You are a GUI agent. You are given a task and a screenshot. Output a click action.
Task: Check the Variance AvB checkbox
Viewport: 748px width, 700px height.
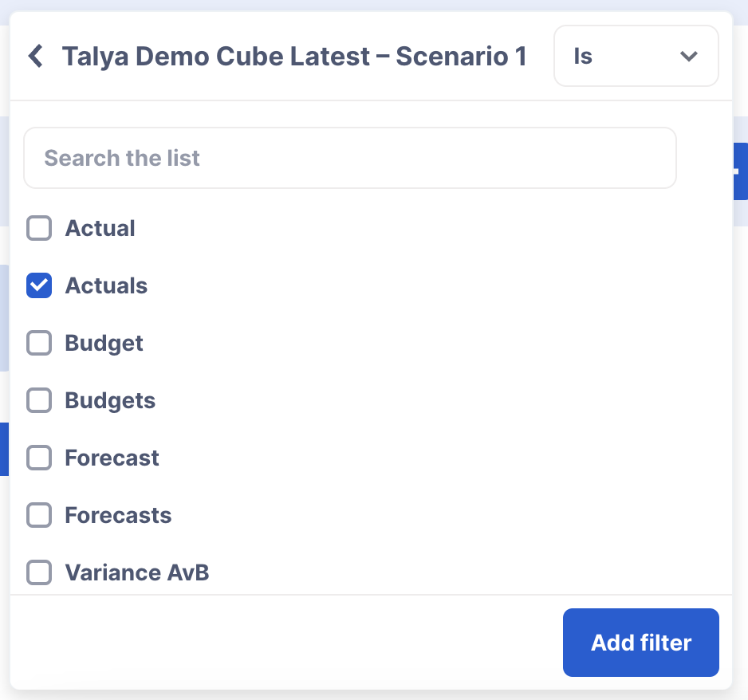click(x=39, y=572)
